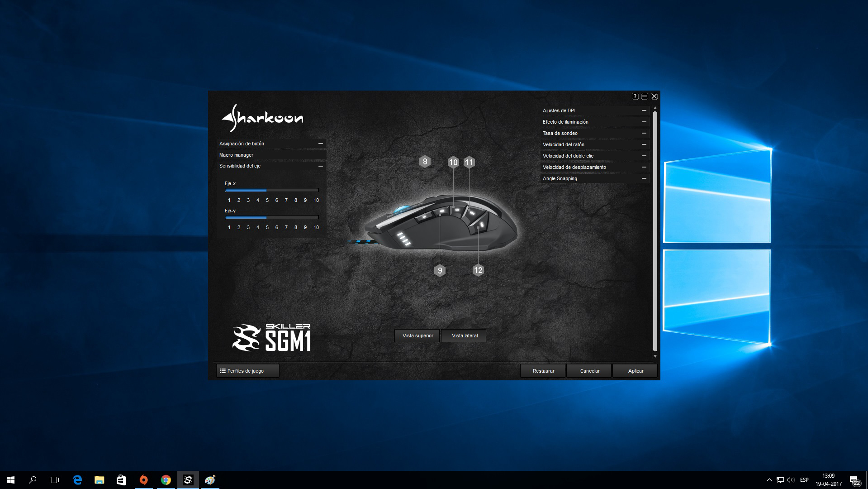Expand Angle Snapping section
Viewport: 868px width, 489px height.
coord(595,178)
